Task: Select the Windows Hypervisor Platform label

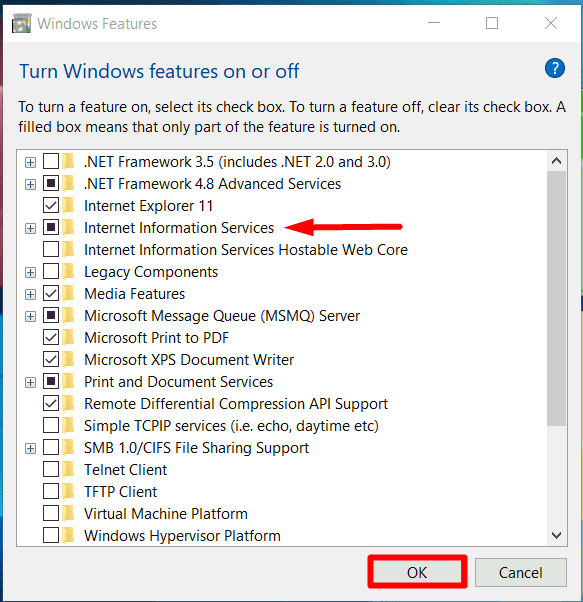Action: point(182,536)
